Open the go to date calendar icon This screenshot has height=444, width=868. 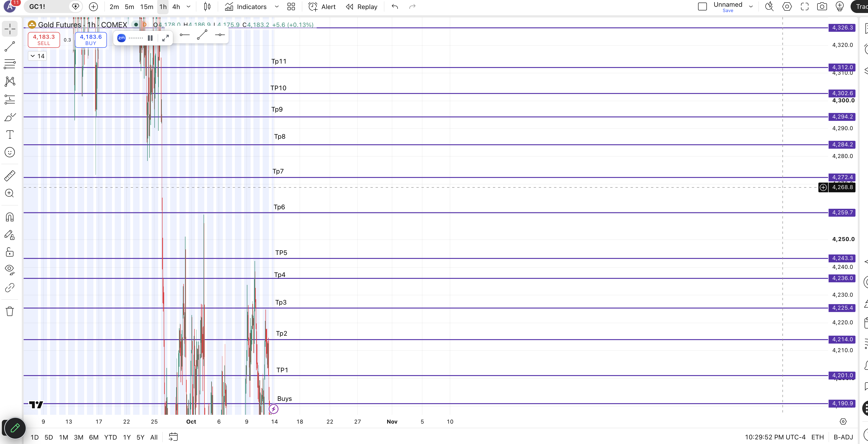[173, 437]
